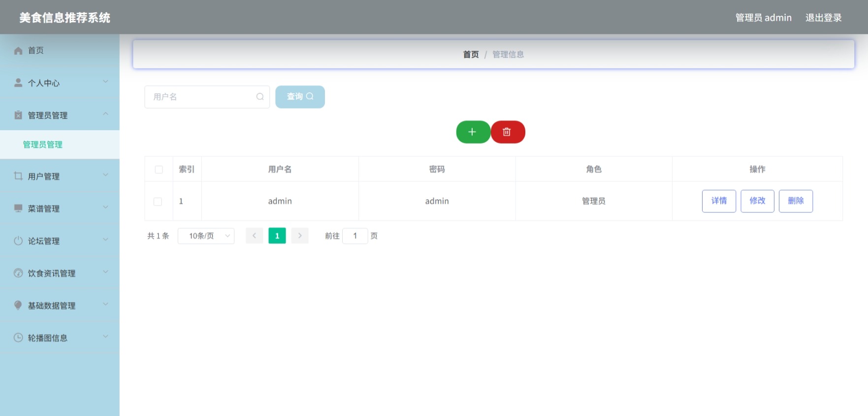Expand 个人中心 menu chevron

[x=105, y=82]
